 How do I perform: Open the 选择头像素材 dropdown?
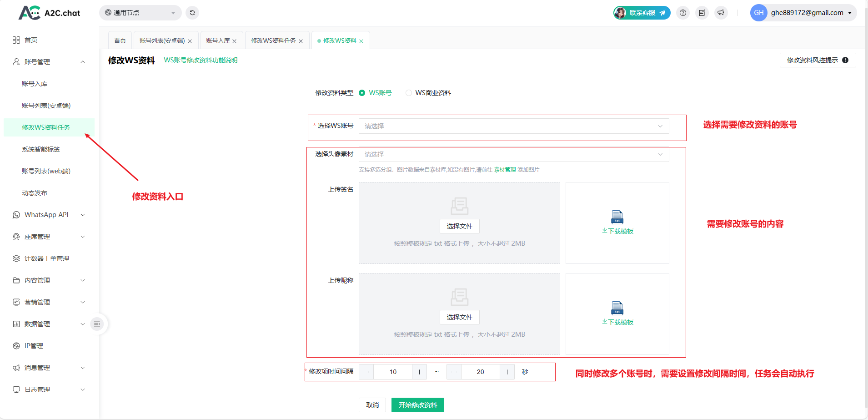(514, 154)
